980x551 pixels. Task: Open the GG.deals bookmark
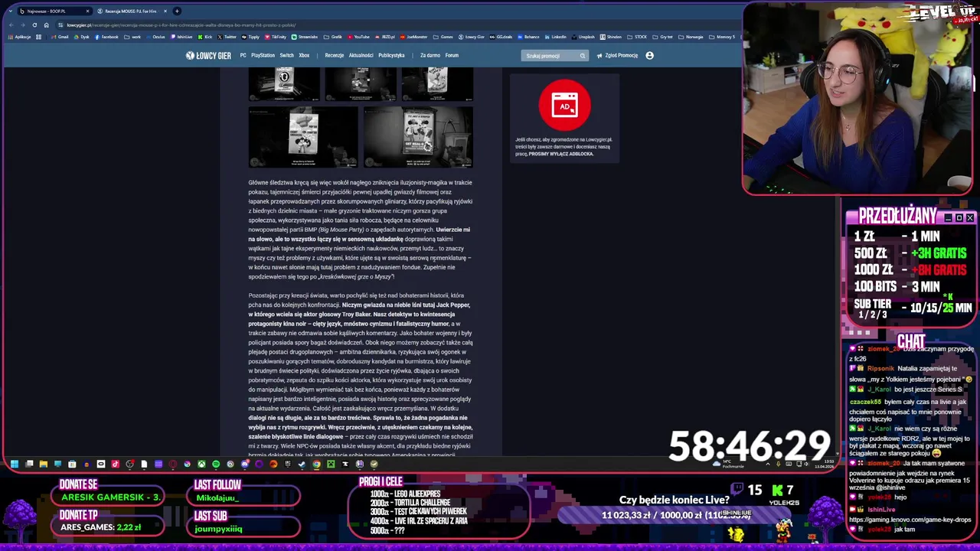[x=501, y=37]
